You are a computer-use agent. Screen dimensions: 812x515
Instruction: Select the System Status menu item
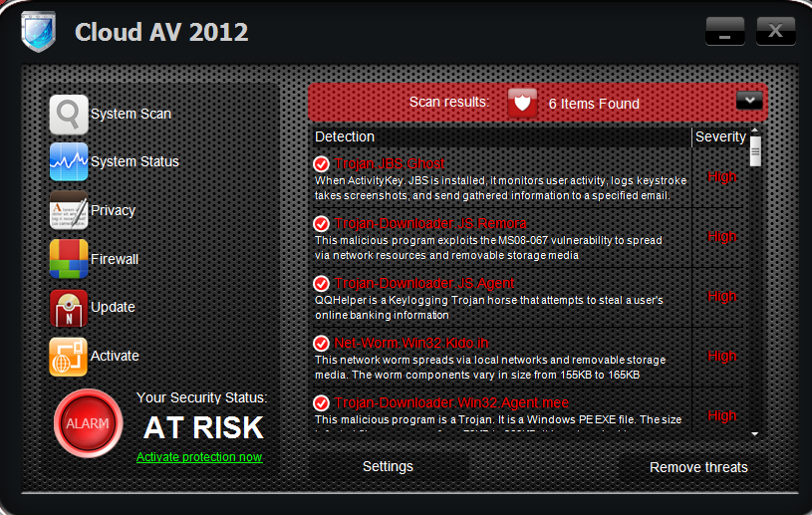pyautogui.click(x=135, y=161)
